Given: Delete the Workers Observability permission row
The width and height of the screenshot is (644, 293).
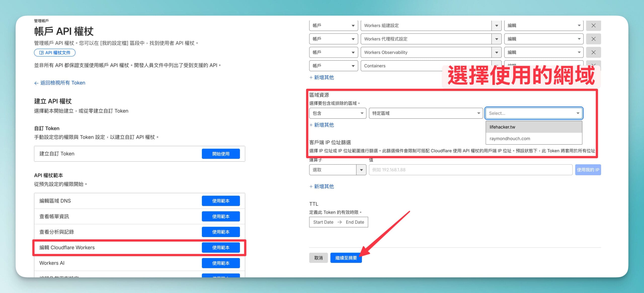Looking at the screenshot, I should tap(593, 52).
